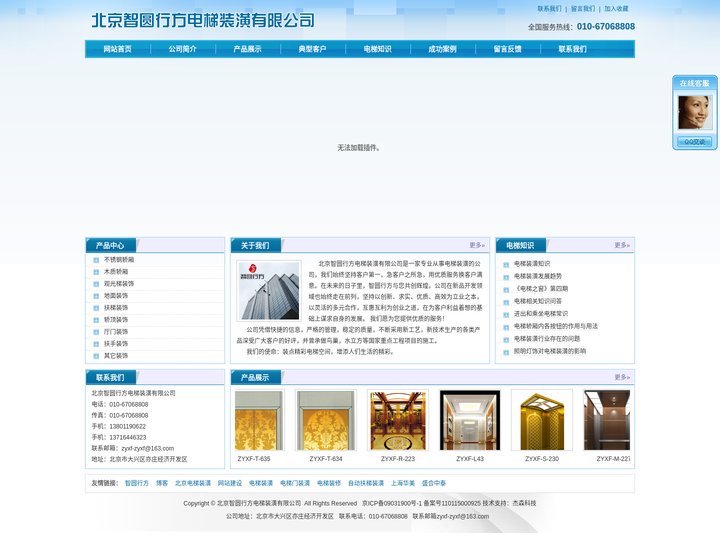Open product thumbnail ZYXF-S-230
The image size is (720, 540).
(542, 421)
